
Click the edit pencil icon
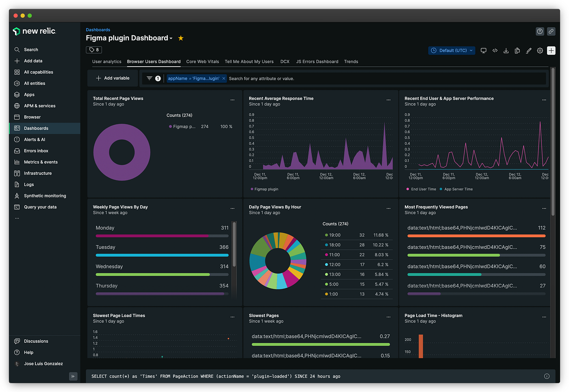[x=529, y=51]
